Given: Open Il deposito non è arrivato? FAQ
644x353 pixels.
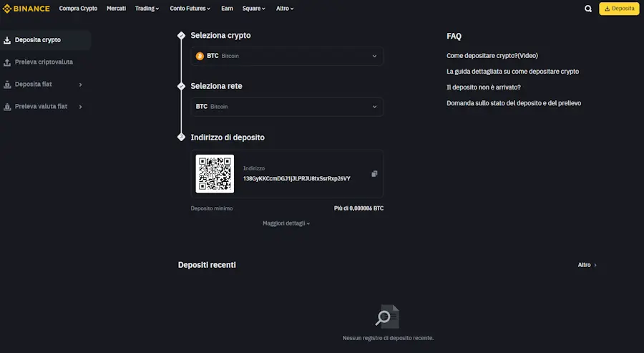Looking at the screenshot, I should click(484, 87).
